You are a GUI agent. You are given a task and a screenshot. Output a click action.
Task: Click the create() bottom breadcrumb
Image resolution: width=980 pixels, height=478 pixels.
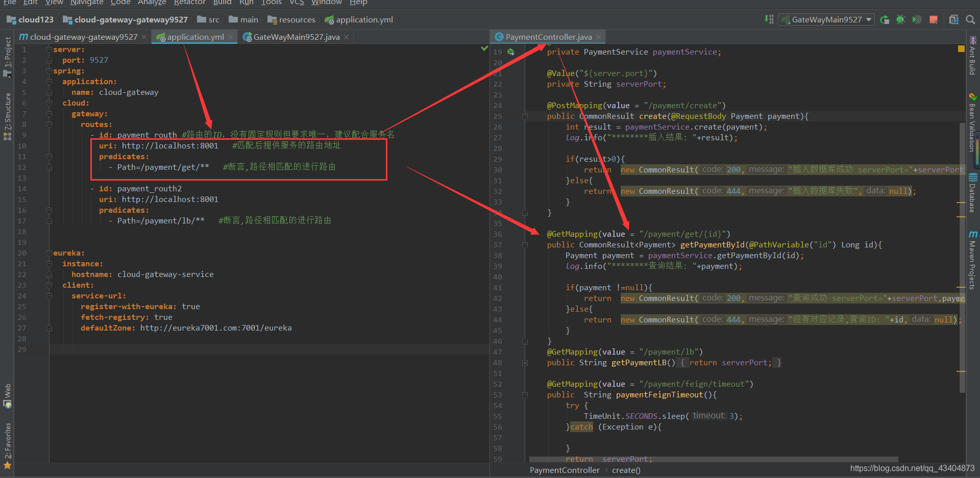(x=626, y=470)
